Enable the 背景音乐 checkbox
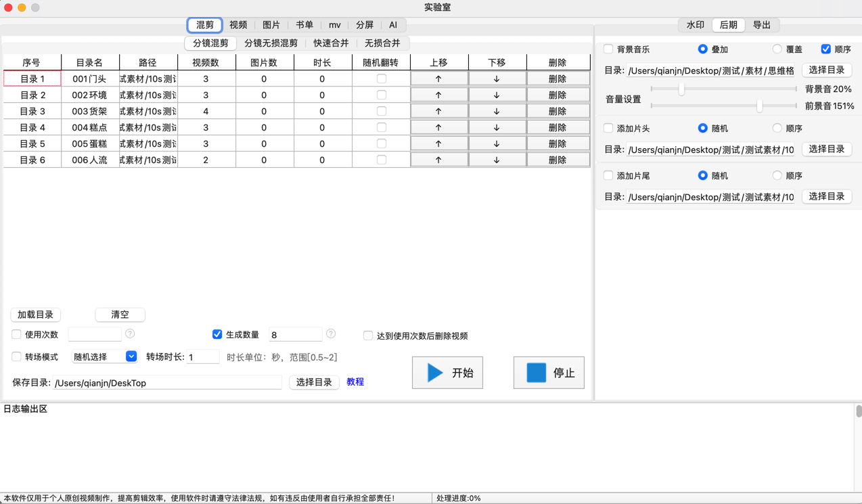Screen dimensions: 862x504 [608, 49]
